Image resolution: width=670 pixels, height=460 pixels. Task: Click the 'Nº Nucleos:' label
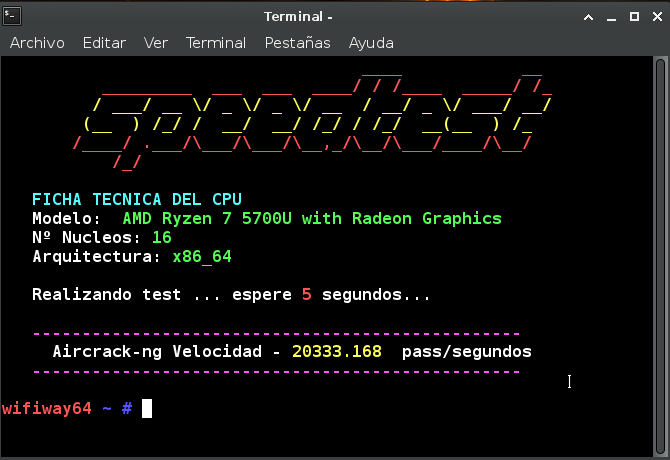point(86,237)
